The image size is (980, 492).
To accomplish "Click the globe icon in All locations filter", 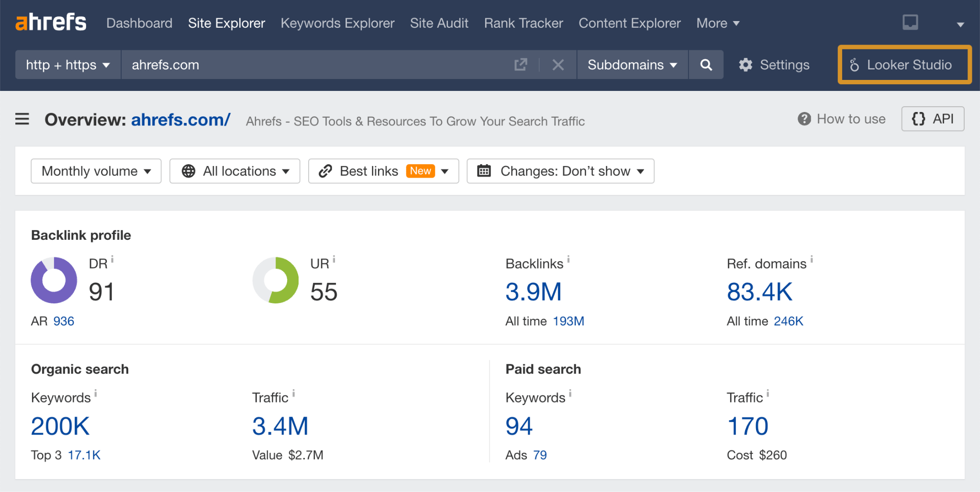I will click(189, 171).
